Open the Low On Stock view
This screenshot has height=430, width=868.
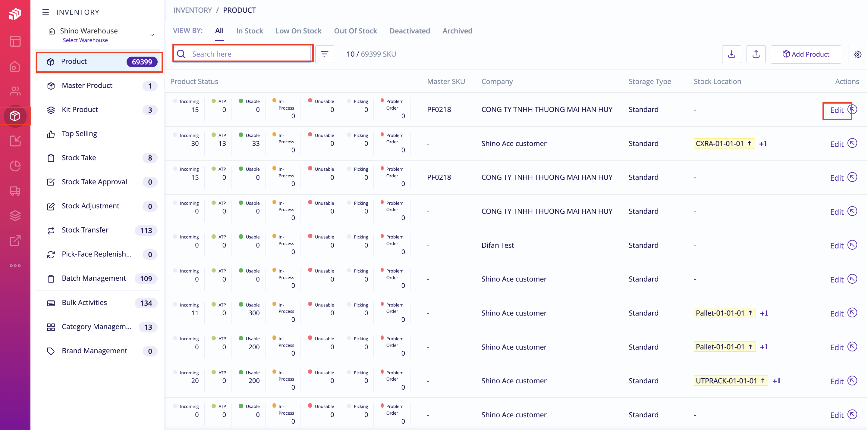point(299,31)
